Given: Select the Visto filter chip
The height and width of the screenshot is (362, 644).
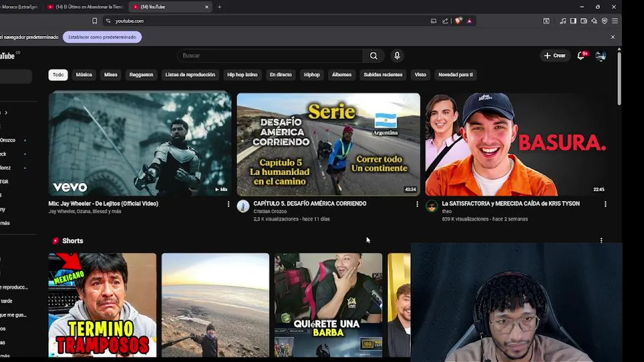Looking at the screenshot, I should [x=421, y=74].
